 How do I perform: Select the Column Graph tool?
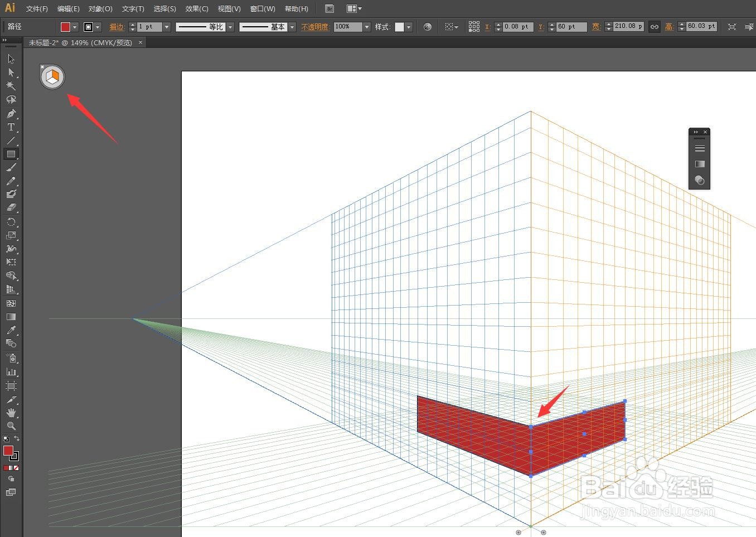click(x=11, y=371)
